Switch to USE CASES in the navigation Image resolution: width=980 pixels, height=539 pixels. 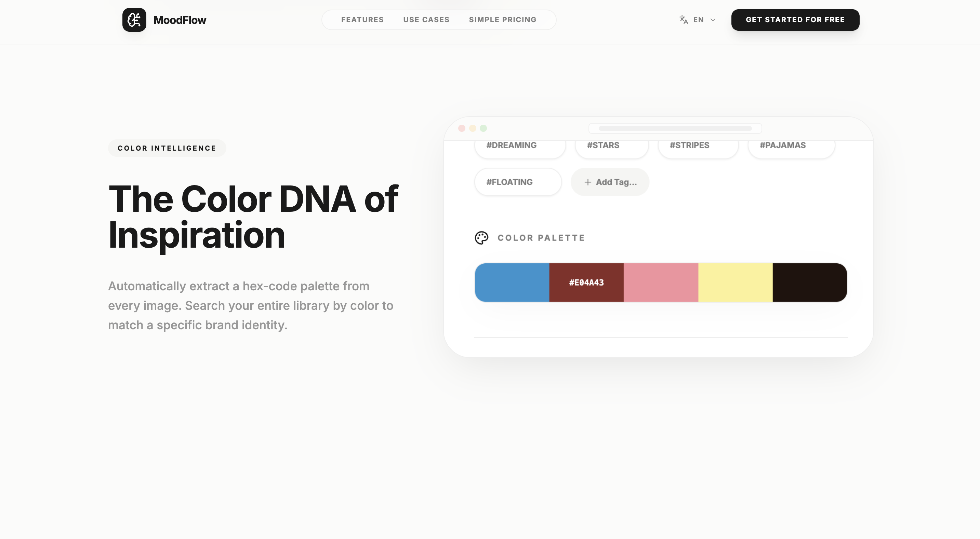(426, 20)
